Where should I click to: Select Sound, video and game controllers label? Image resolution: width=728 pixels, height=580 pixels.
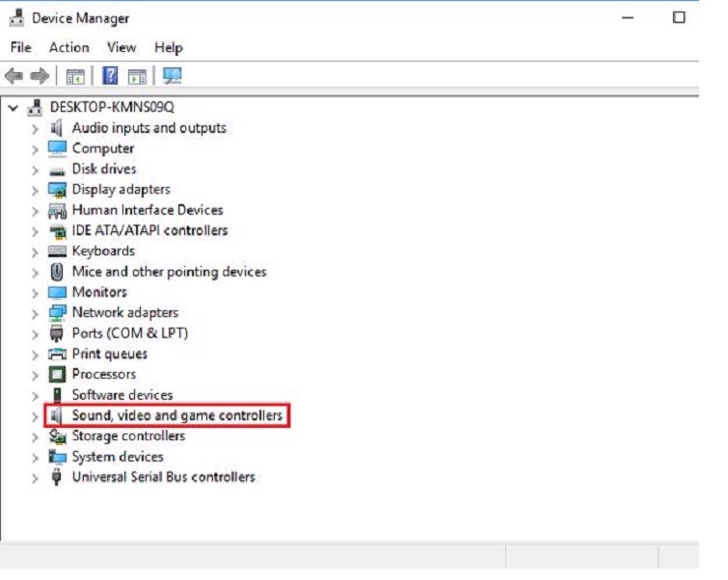177,415
